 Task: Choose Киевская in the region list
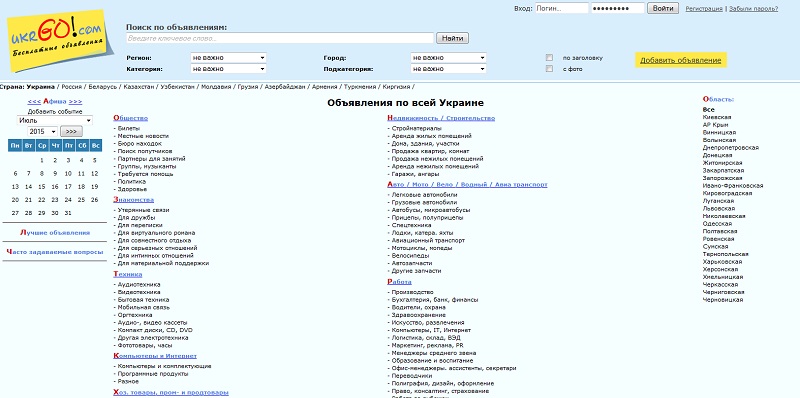coord(717,117)
